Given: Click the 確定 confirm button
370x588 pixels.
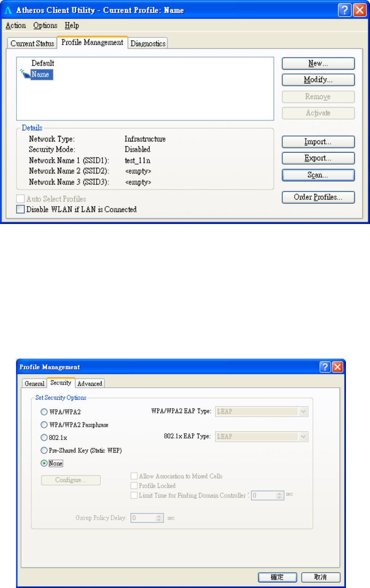Looking at the screenshot, I should click(277, 577).
